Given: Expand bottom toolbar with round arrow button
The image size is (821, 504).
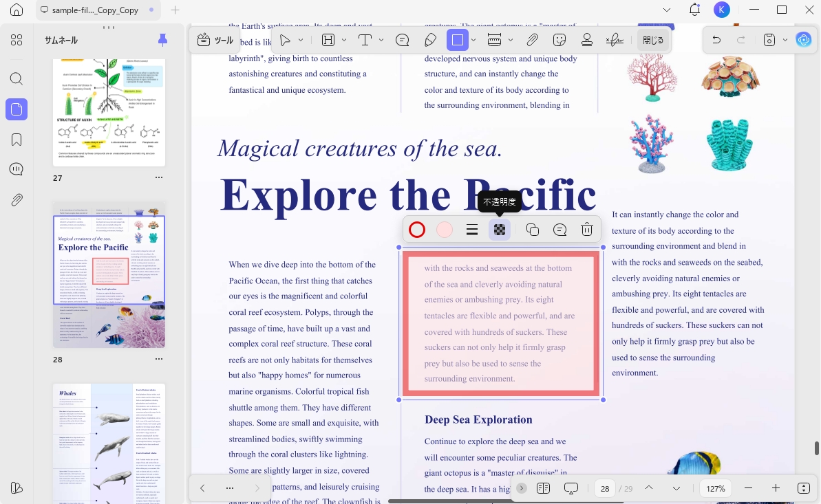Looking at the screenshot, I should point(522,488).
